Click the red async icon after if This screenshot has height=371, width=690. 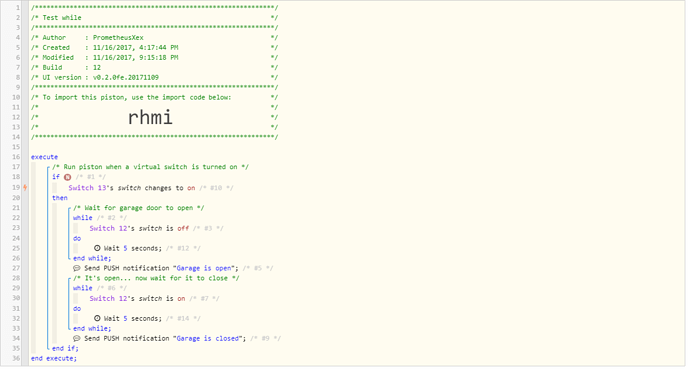coord(67,177)
